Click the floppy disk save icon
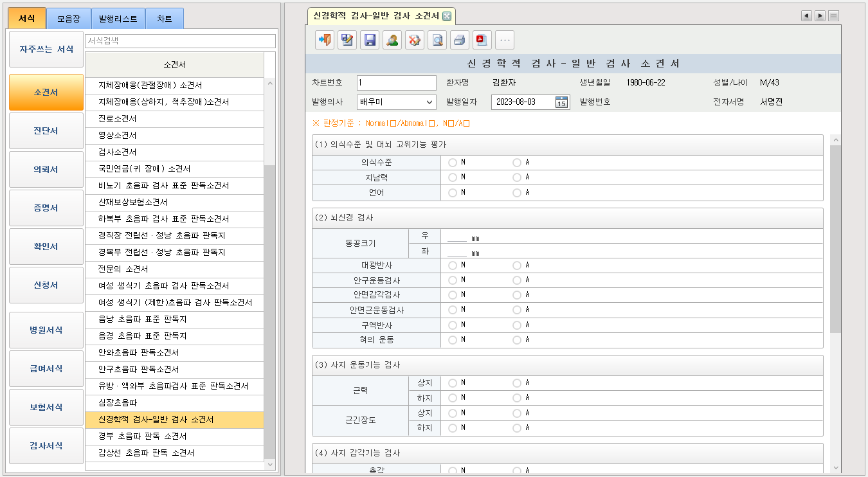The width and height of the screenshot is (868, 477). [x=370, y=40]
